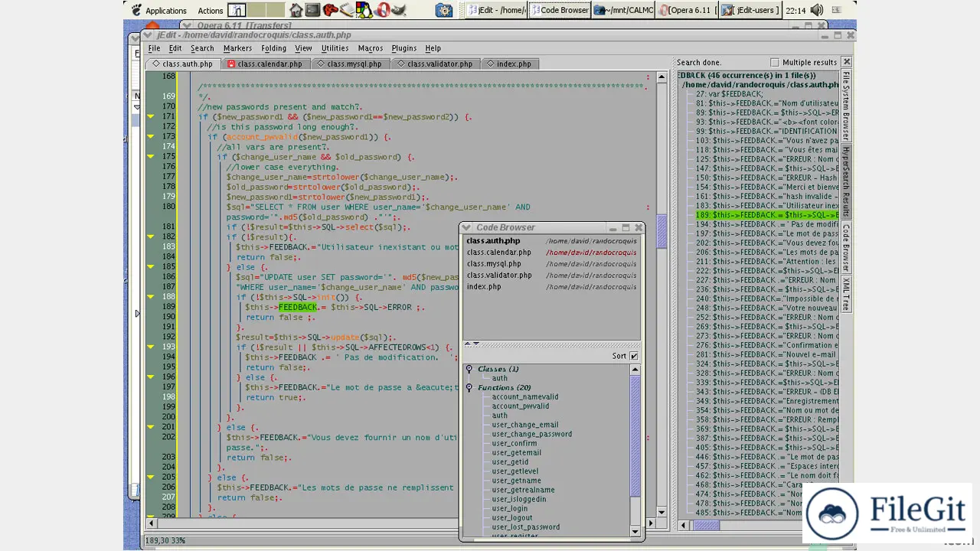980x551 pixels.
Task: Click the Code Browser tree scroll down arrow
Action: [x=635, y=531]
